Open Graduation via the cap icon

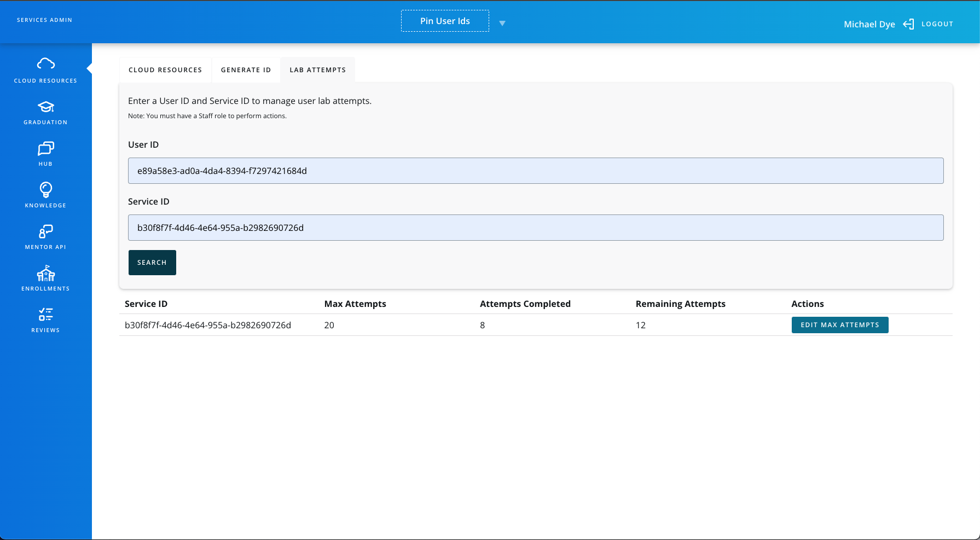(x=46, y=107)
